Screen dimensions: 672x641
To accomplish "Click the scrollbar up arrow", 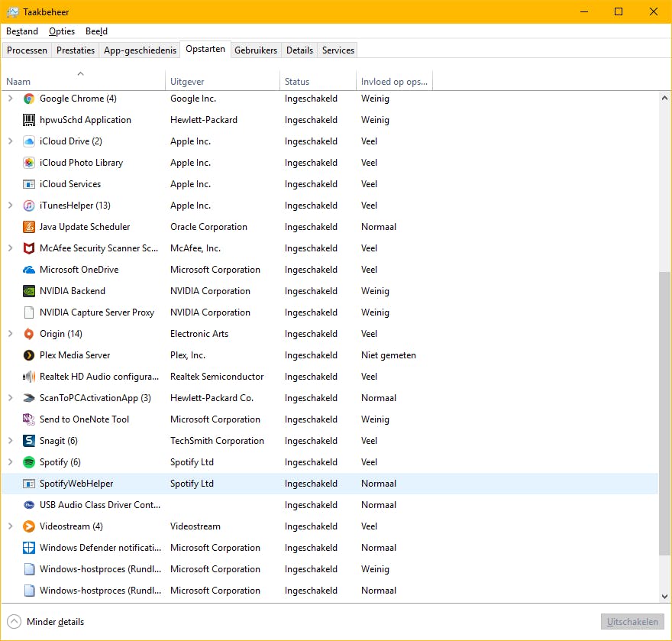I will (664, 99).
